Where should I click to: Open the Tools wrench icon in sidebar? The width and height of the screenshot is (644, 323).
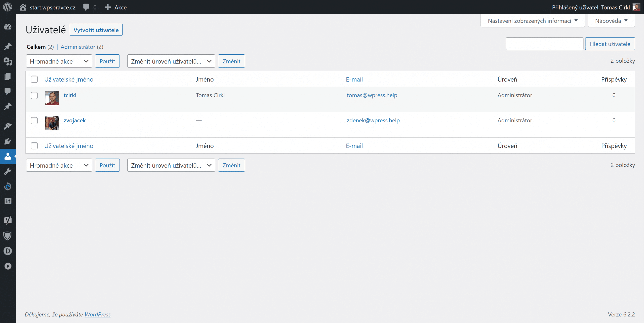point(8,171)
